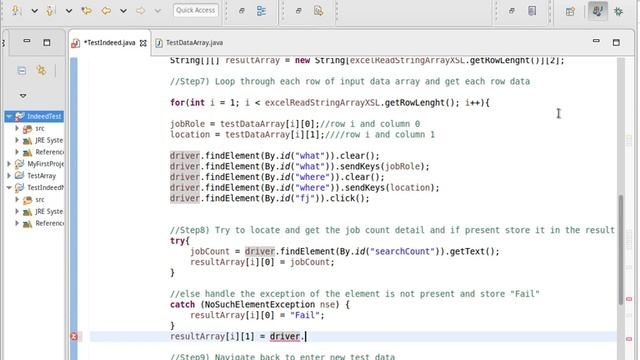Expand Referenced Libraries under IndeedTest
The width and height of the screenshot is (640, 360).
click(x=17, y=152)
